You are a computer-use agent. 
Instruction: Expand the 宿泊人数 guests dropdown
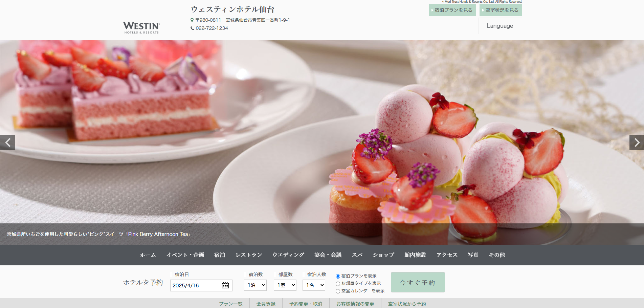[x=314, y=285]
